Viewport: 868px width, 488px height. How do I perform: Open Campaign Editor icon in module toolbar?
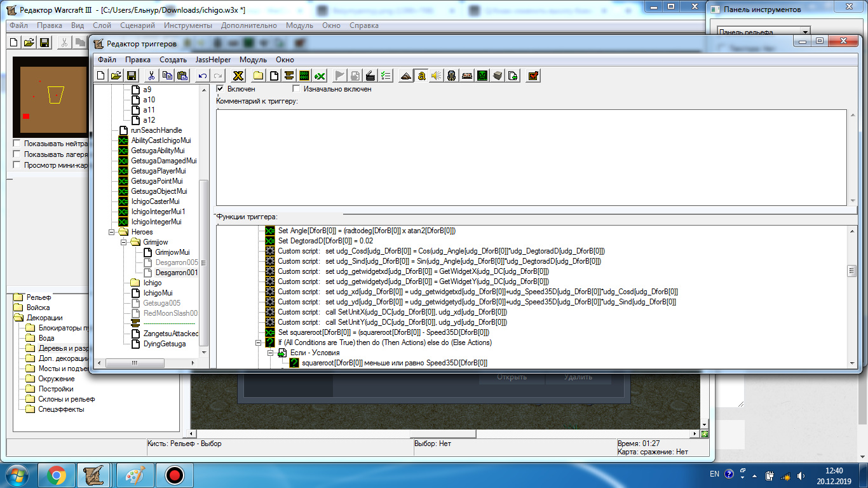[467, 76]
